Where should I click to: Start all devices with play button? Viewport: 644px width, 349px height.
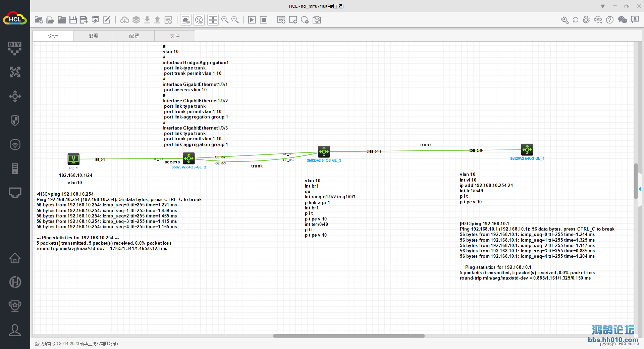(x=252, y=20)
